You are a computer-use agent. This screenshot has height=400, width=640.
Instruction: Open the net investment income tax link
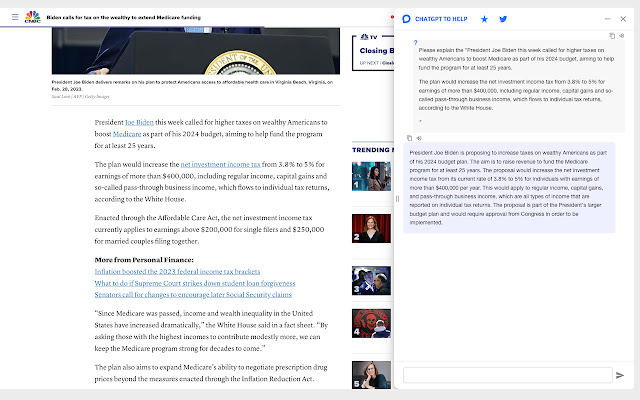(x=220, y=164)
